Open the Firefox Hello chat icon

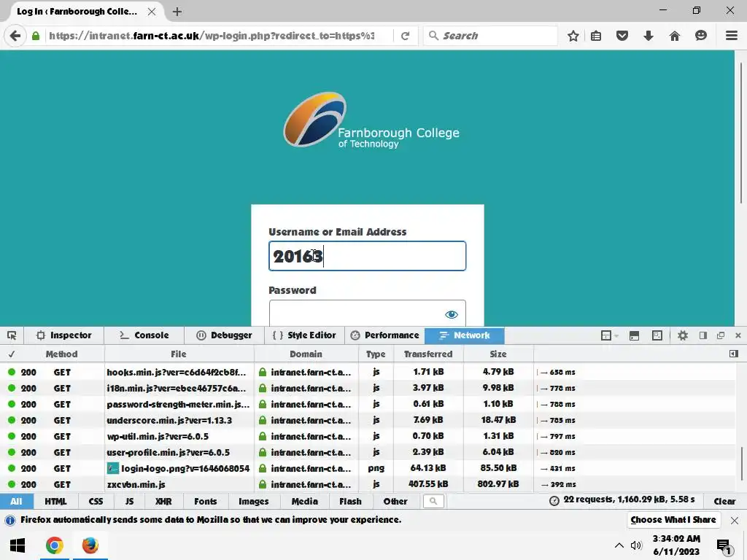pos(701,36)
